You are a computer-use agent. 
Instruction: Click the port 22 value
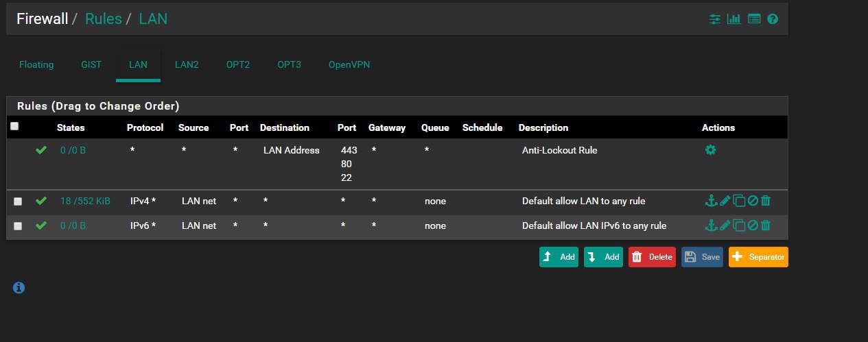point(346,178)
